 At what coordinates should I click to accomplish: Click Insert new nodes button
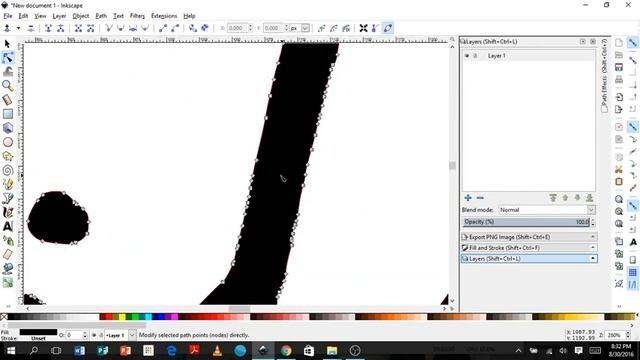7,28
